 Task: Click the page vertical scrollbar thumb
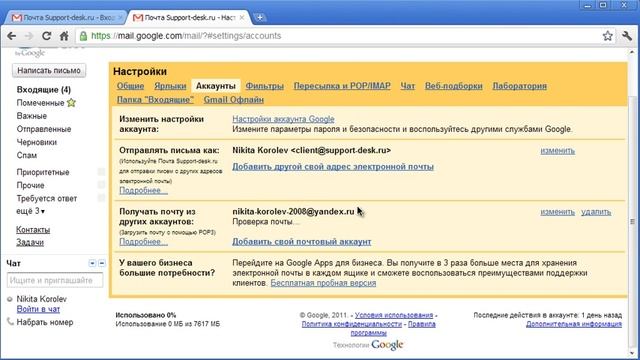coord(633,222)
